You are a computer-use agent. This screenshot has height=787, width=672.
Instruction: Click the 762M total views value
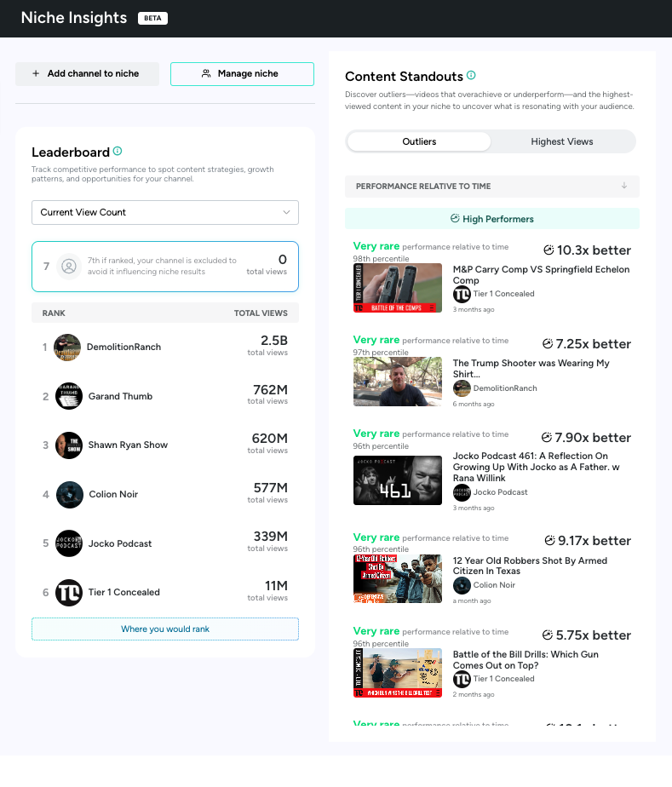click(270, 389)
